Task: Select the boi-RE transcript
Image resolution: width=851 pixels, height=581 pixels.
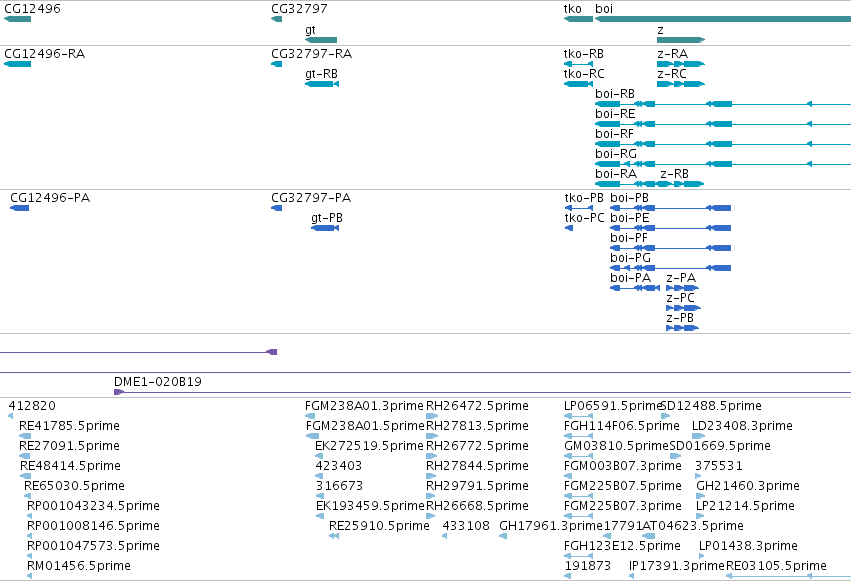Action: point(723,124)
